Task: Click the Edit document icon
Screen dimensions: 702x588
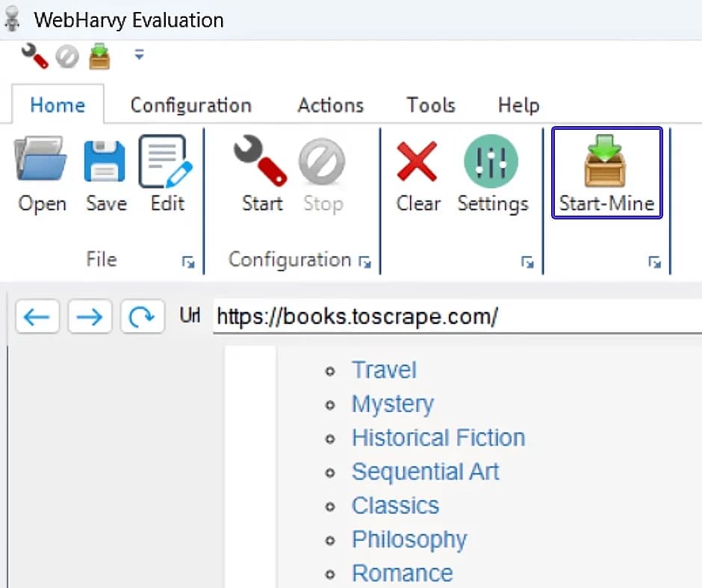Action: coord(167,160)
